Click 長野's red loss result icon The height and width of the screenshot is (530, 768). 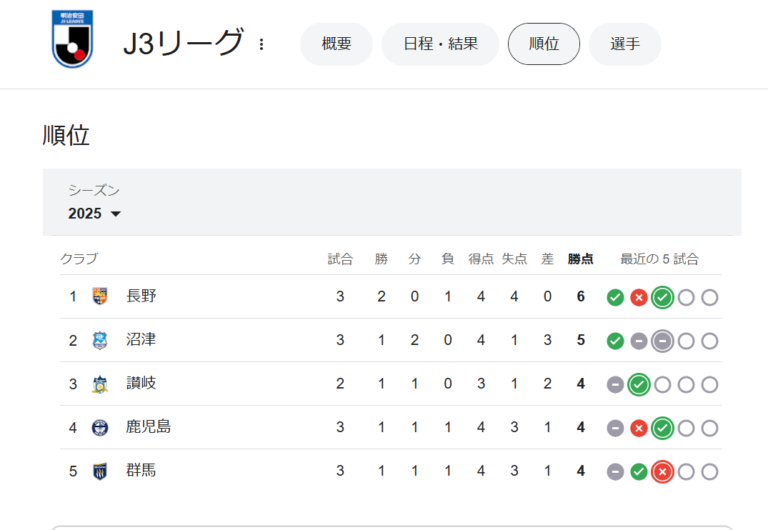[639, 297]
